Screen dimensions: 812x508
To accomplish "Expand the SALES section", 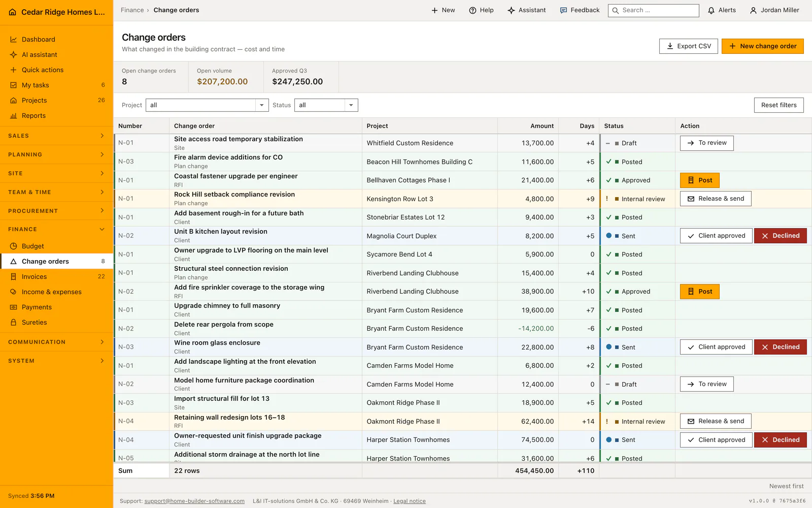I will tap(56, 136).
